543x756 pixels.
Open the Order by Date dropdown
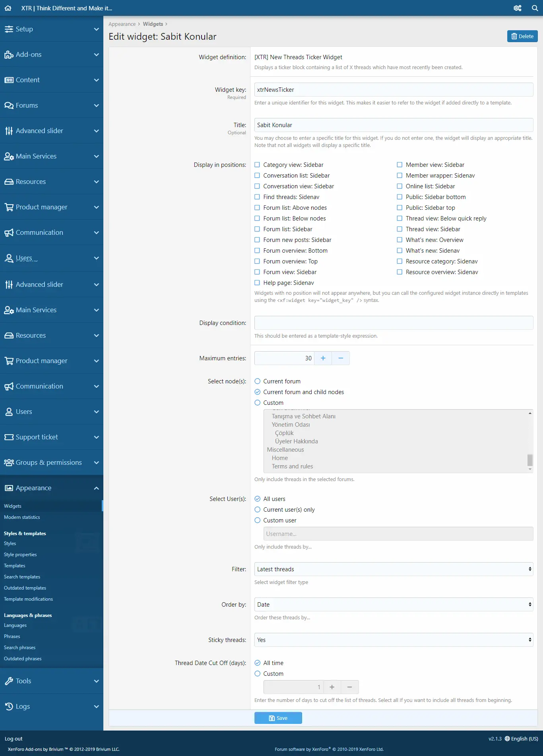394,605
